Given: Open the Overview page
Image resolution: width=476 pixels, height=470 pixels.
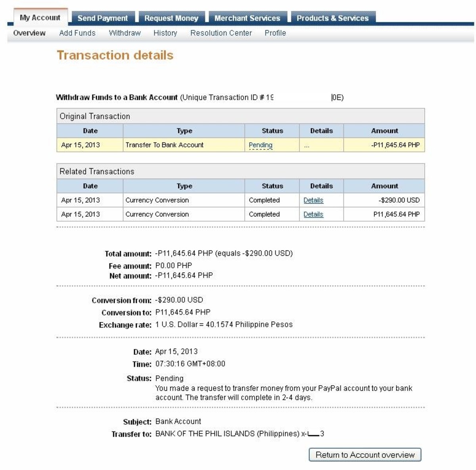Looking at the screenshot, I should pos(29,33).
